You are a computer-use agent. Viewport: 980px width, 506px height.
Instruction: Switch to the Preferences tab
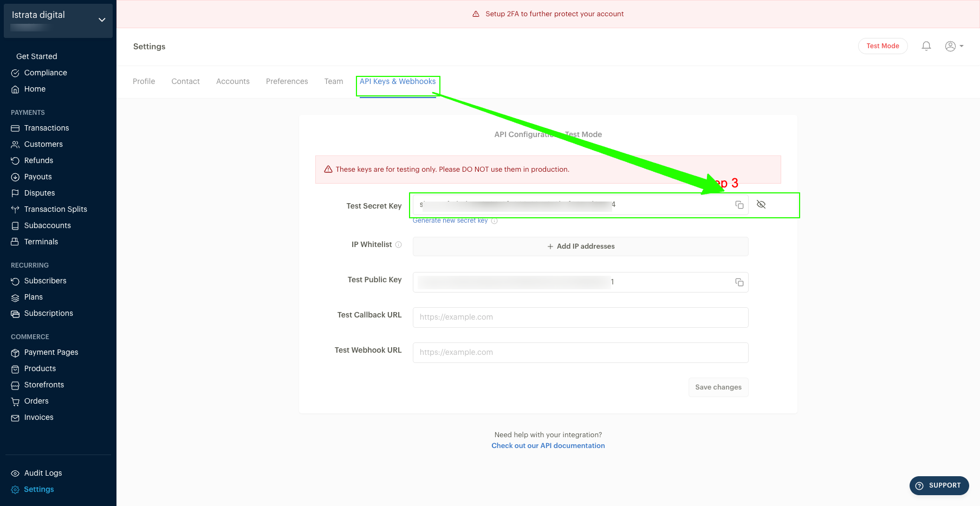pos(287,81)
